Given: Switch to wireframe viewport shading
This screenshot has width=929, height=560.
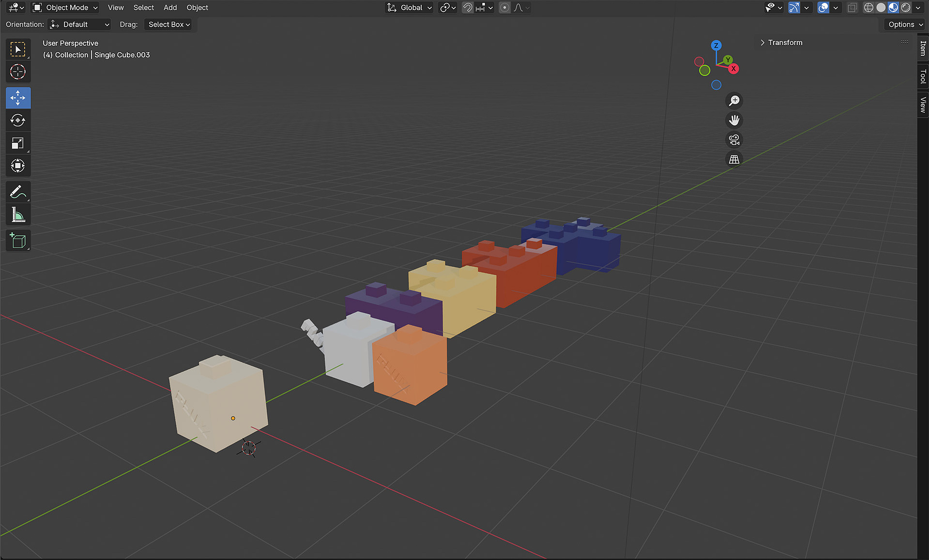Looking at the screenshot, I should click(868, 7).
